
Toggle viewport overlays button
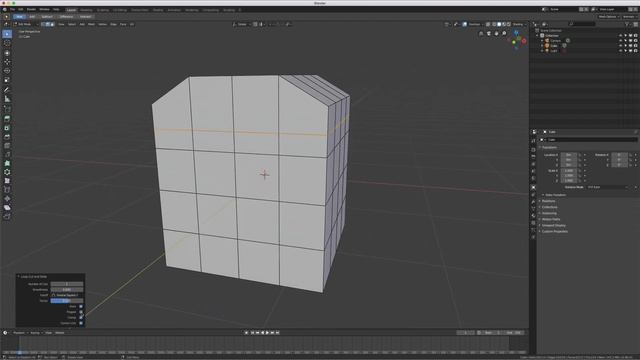coord(464,24)
